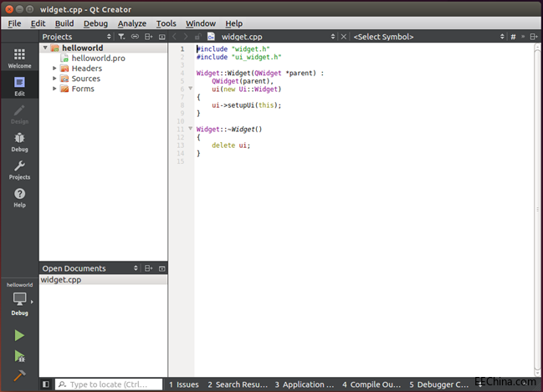This screenshot has width=543, height=392.
Task: Open the Analyze menu
Action: point(132,23)
